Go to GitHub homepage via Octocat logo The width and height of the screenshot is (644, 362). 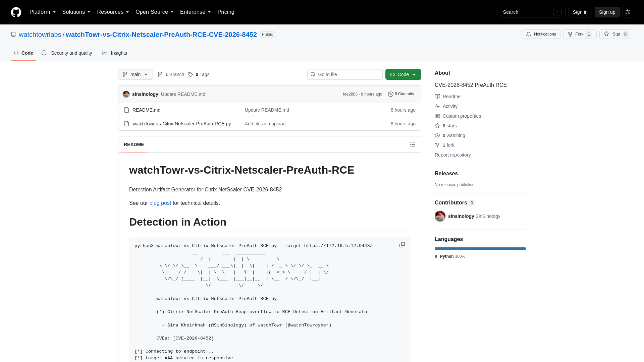(16, 12)
